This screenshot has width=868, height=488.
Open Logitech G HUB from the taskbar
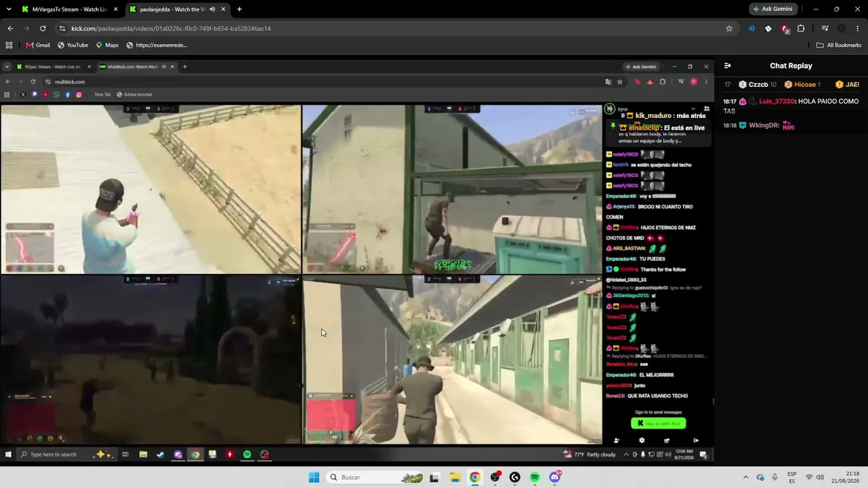click(515, 477)
